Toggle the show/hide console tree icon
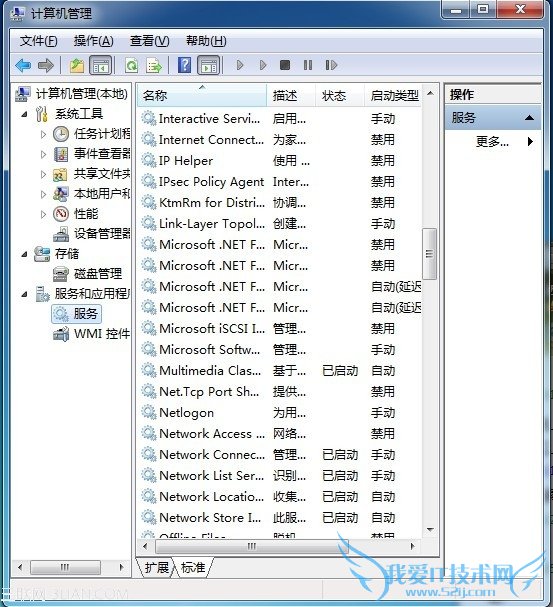The image size is (553, 607). [x=101, y=65]
